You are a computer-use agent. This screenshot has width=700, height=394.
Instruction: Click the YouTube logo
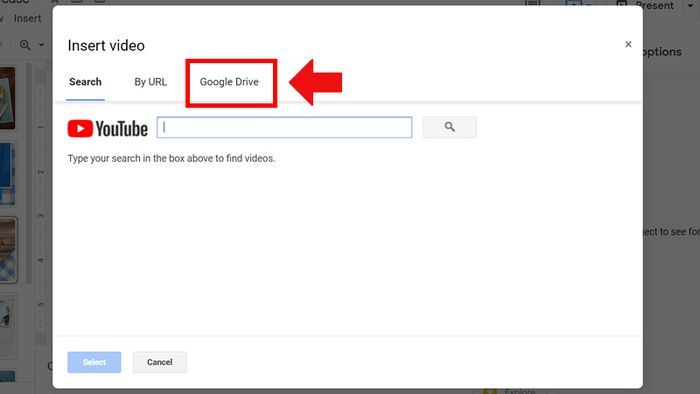click(108, 129)
